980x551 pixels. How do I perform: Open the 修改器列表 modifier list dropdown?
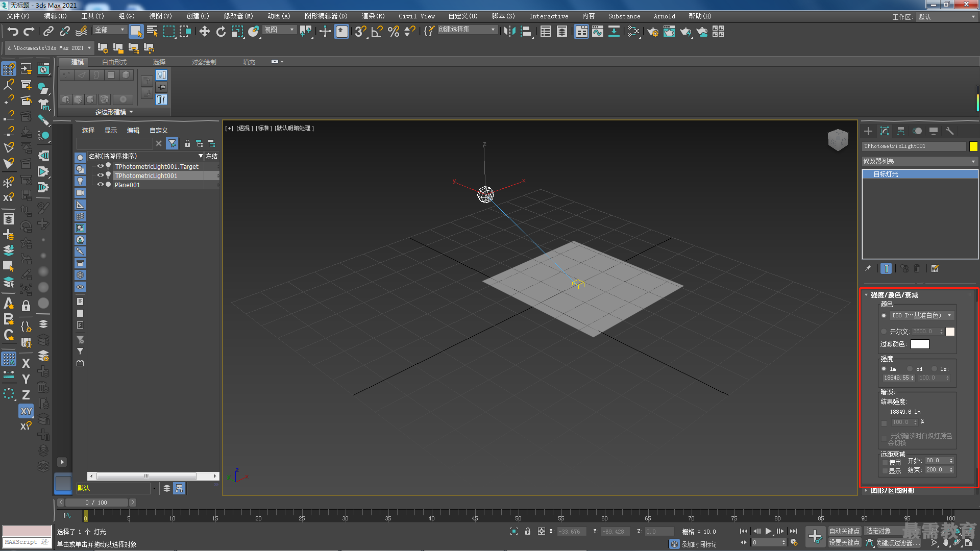pyautogui.click(x=919, y=161)
